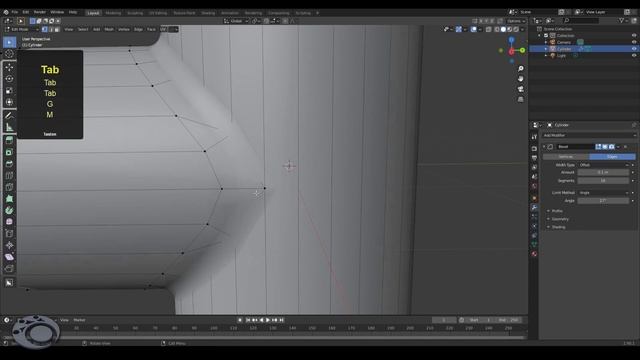Open the Mesh menu in viewport header
The image size is (640, 360).
pyautogui.click(x=109, y=29)
